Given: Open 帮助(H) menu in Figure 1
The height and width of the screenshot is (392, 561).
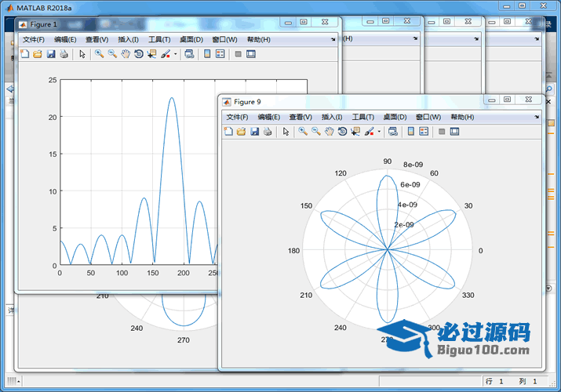Looking at the screenshot, I should click(259, 40).
